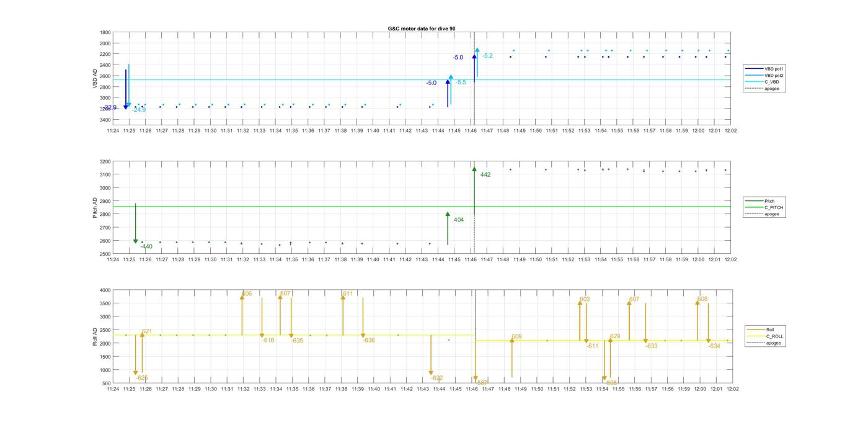Click the '603' roll move label
868x430 pixels.
click(585, 300)
